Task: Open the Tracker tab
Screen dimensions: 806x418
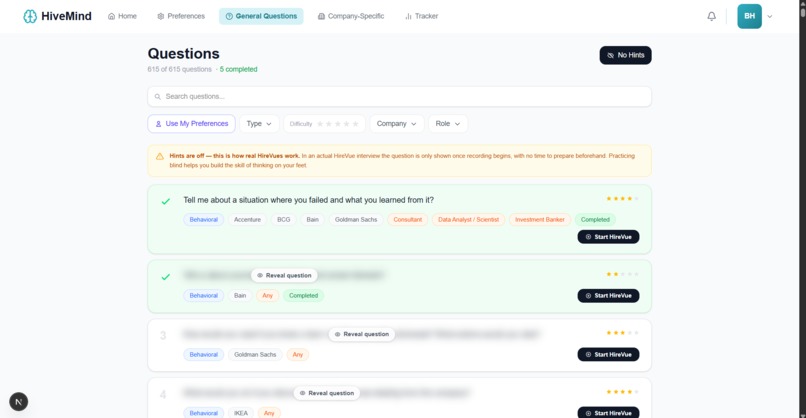Action: 422,16
